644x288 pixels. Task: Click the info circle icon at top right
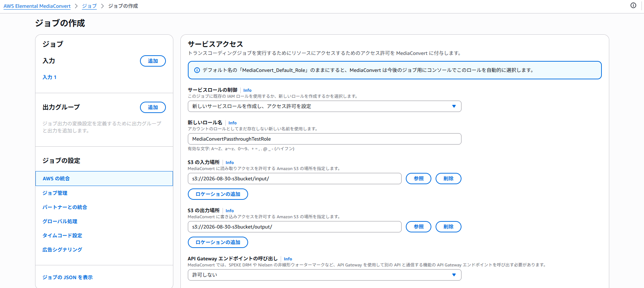click(633, 5)
